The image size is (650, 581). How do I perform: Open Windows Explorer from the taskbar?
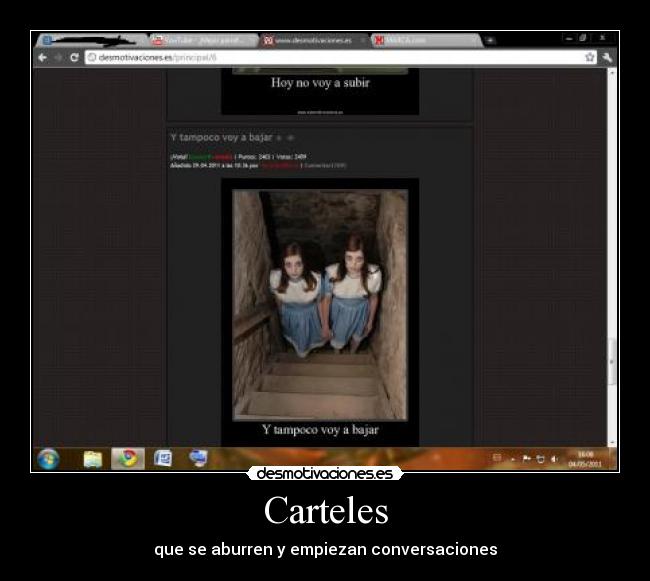point(93,459)
